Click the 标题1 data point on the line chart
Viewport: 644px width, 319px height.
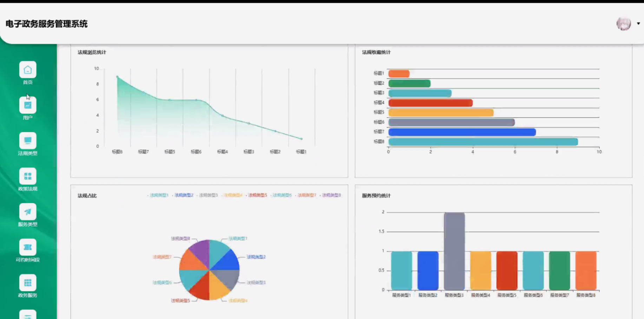click(302, 139)
